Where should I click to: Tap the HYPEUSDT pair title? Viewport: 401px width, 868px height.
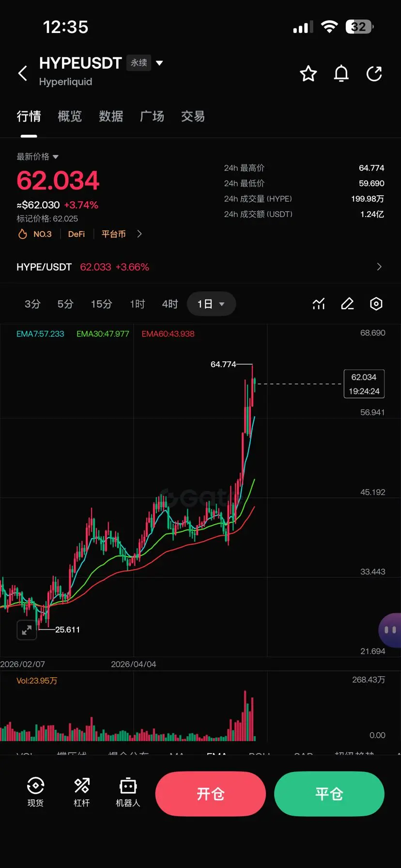pyautogui.click(x=80, y=63)
